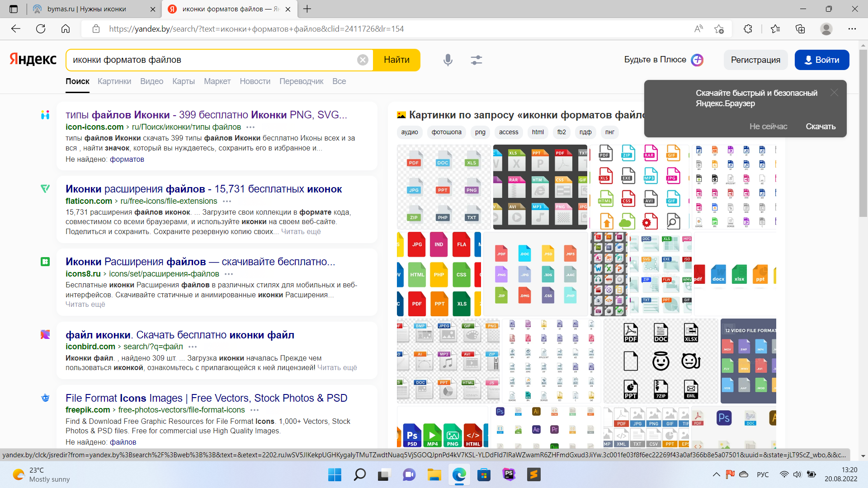Image resolution: width=868 pixels, height=488 pixels.
Task: Open the browser extensions puzzle icon
Action: click(x=748, y=29)
